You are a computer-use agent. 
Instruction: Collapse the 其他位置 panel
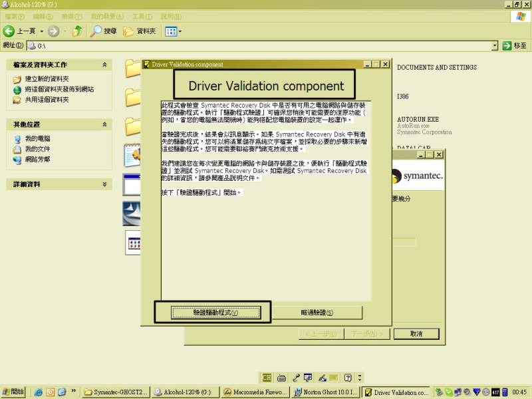[x=104, y=124]
